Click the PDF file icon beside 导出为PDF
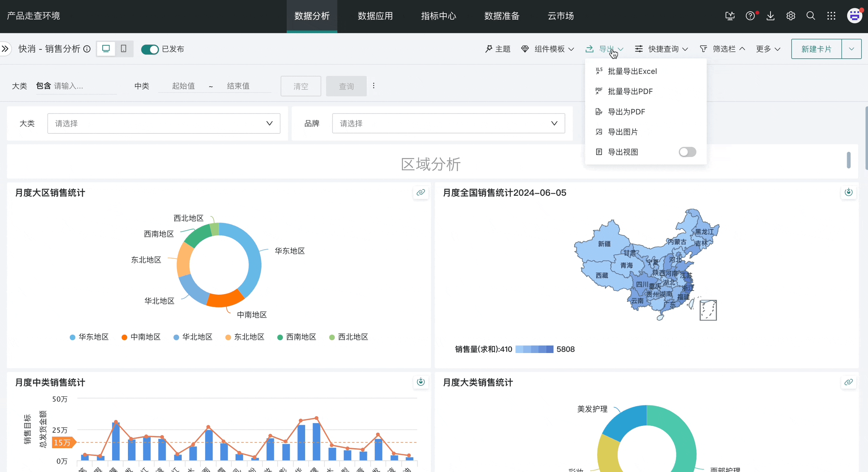The height and width of the screenshot is (472, 868). click(x=599, y=111)
